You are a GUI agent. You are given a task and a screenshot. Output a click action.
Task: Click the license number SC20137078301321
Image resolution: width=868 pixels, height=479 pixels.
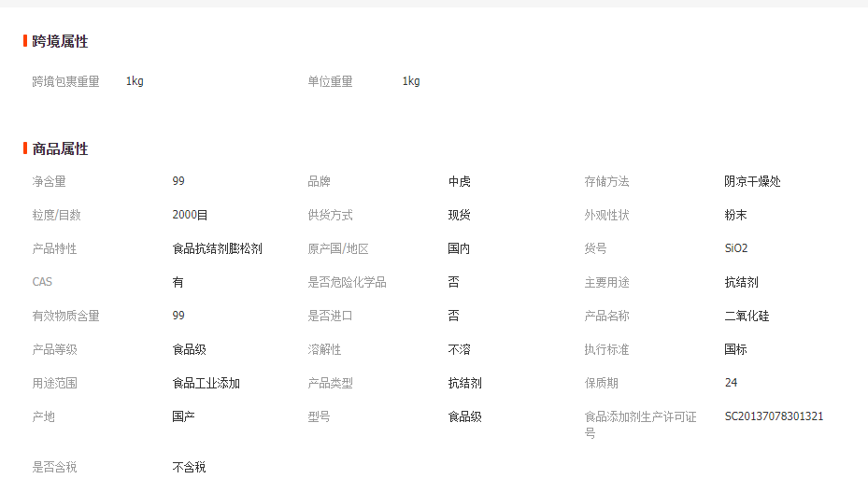774,416
